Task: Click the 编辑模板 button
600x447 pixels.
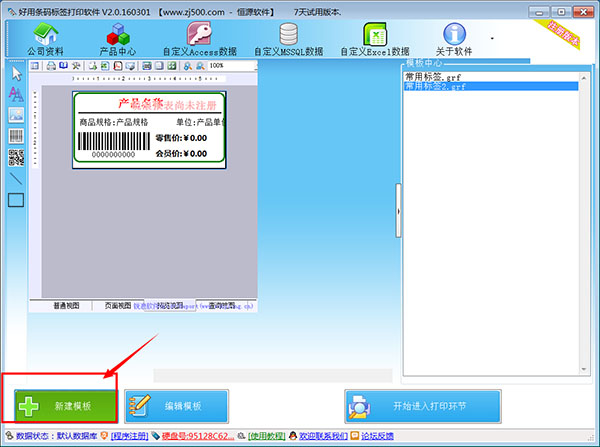Action: pos(176,406)
